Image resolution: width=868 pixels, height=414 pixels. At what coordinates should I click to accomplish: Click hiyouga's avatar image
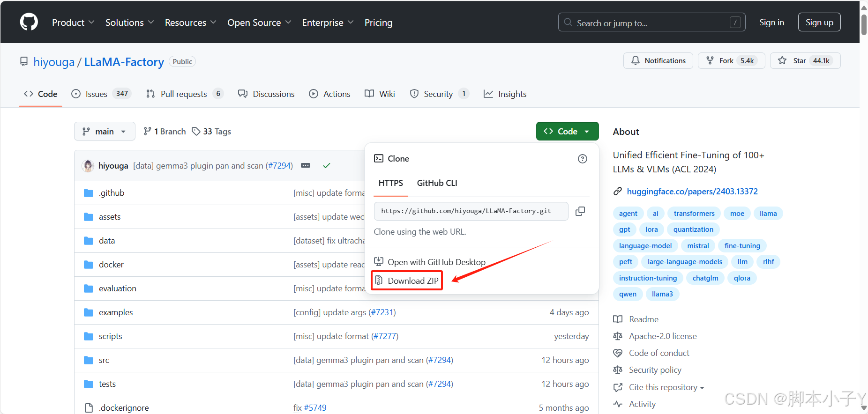pos(88,166)
